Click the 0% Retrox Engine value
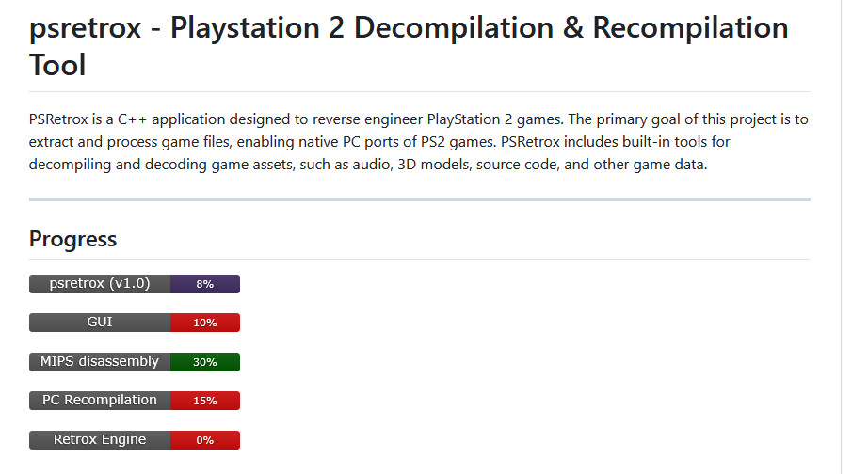The image size is (868, 474). tap(205, 440)
